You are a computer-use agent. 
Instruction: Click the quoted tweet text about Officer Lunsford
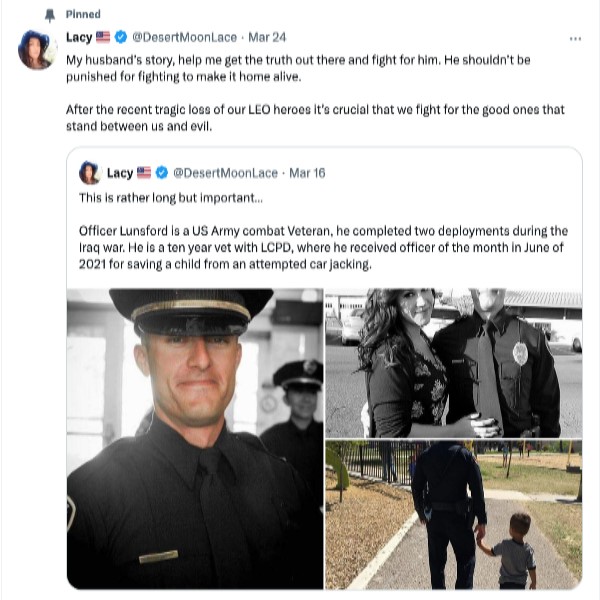coord(323,248)
